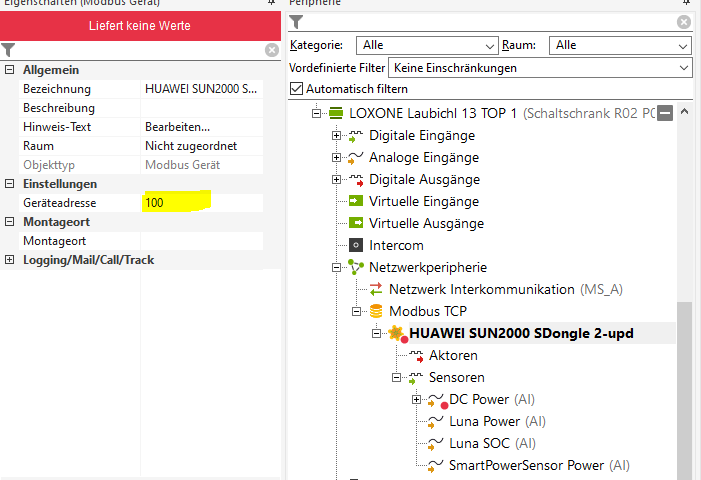Select the Aktoren tree item
The height and width of the screenshot is (480, 701).
tap(453, 355)
